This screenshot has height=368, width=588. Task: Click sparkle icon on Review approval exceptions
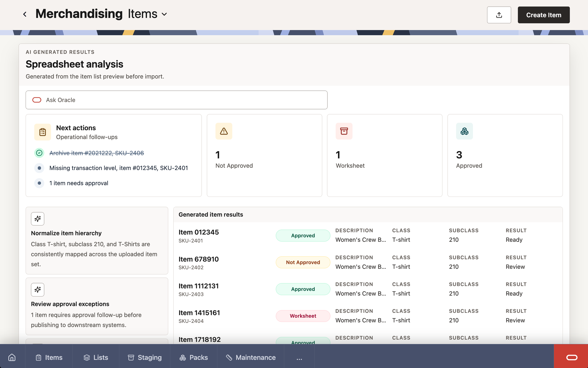click(37, 289)
